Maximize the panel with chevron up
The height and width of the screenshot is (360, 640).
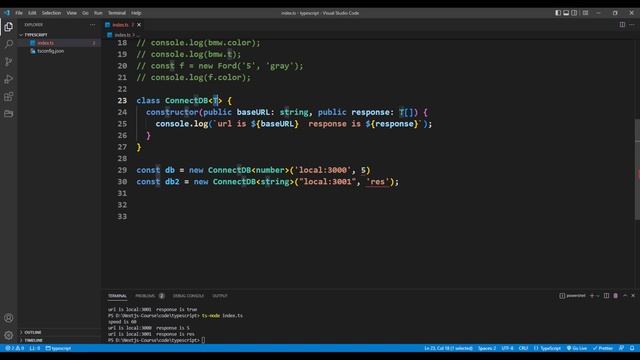click(x=625, y=296)
